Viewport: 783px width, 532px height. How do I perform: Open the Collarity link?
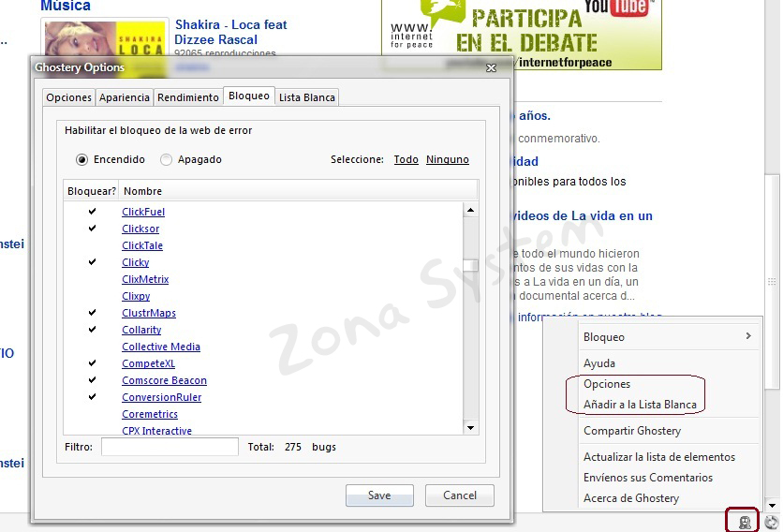pos(141,331)
